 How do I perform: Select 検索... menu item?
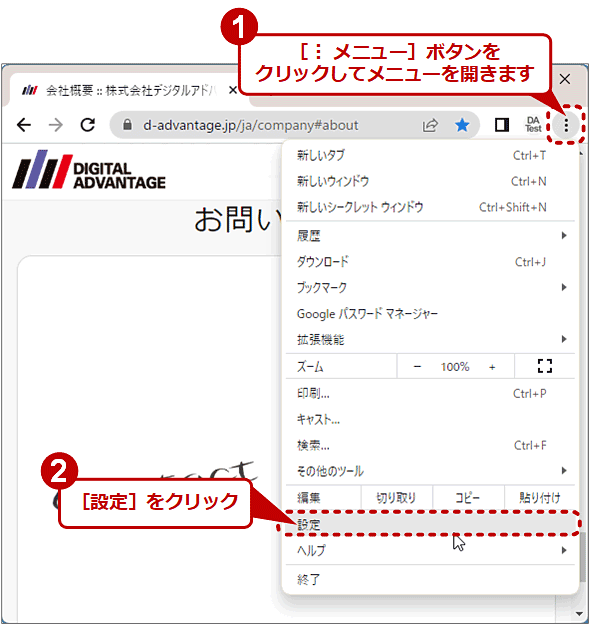pos(430,445)
